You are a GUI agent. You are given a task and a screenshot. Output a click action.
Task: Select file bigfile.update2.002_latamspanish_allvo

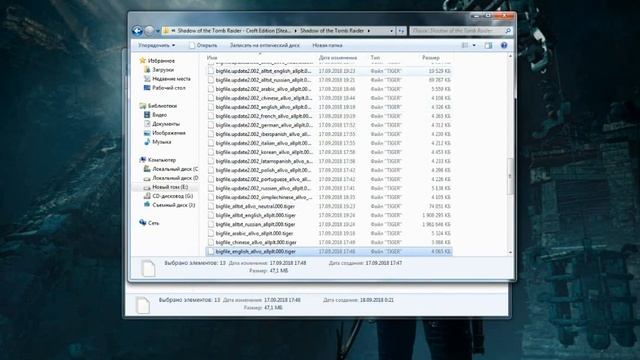coord(329,161)
